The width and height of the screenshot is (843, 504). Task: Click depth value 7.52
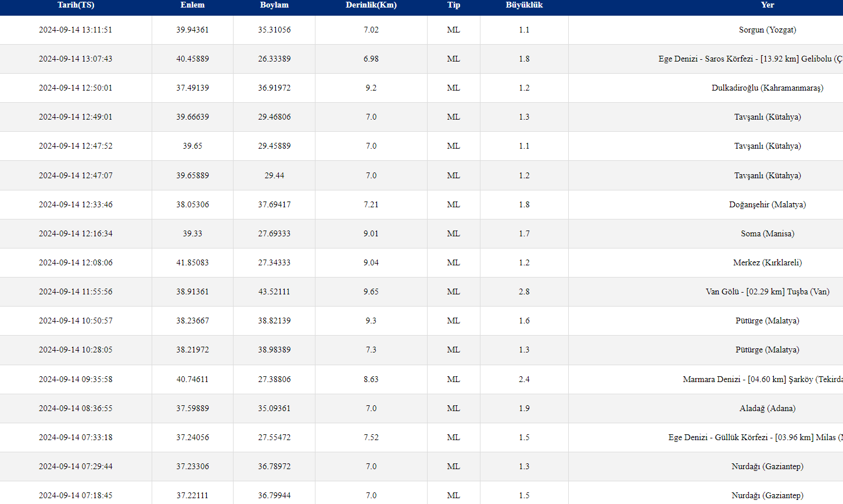(x=371, y=437)
